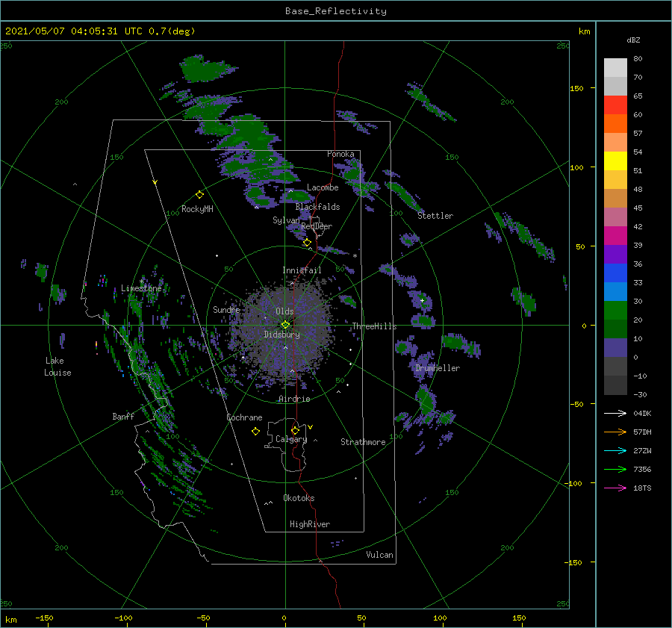This screenshot has height=628, width=672.
Task: Click the green 7356 arrow legend icon
Action: coord(615,470)
